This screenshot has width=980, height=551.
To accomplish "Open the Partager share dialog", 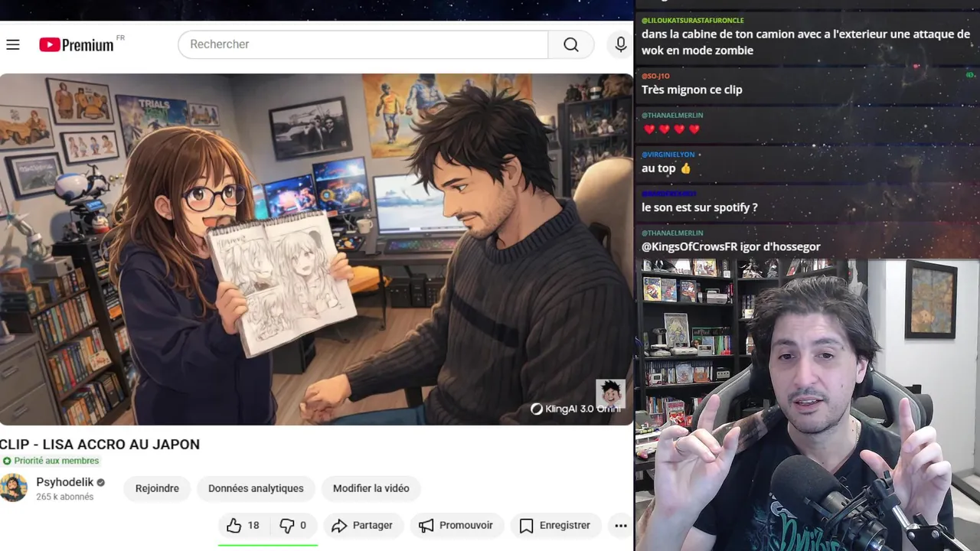I will click(362, 525).
